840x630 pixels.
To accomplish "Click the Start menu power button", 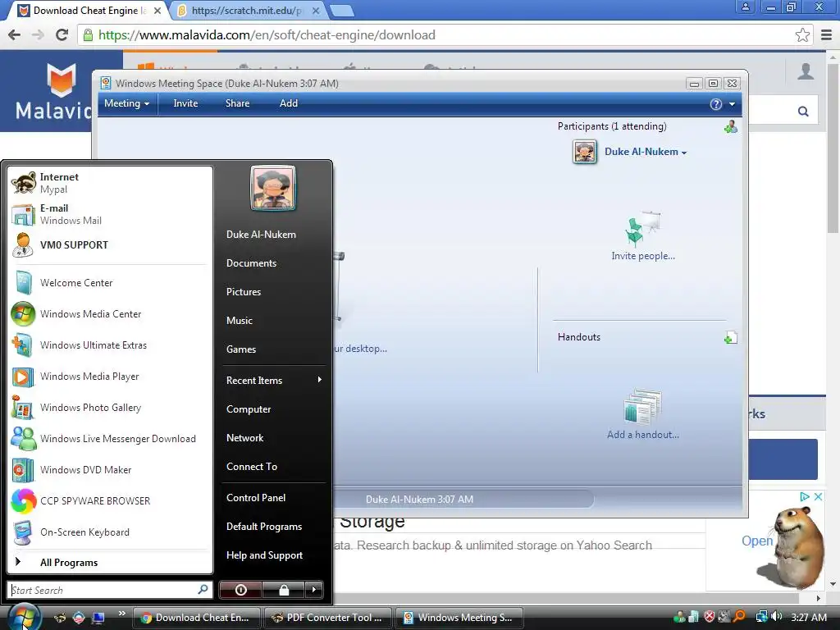I will (240, 590).
